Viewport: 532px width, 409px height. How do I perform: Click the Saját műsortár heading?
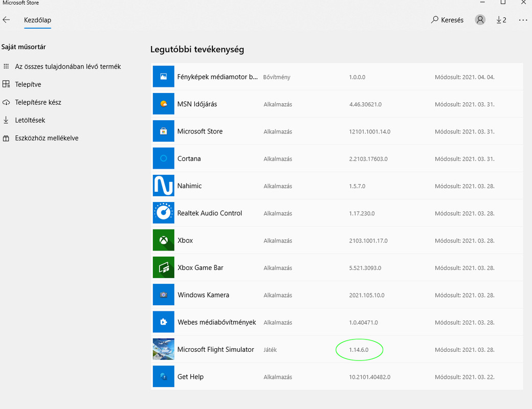coord(24,47)
